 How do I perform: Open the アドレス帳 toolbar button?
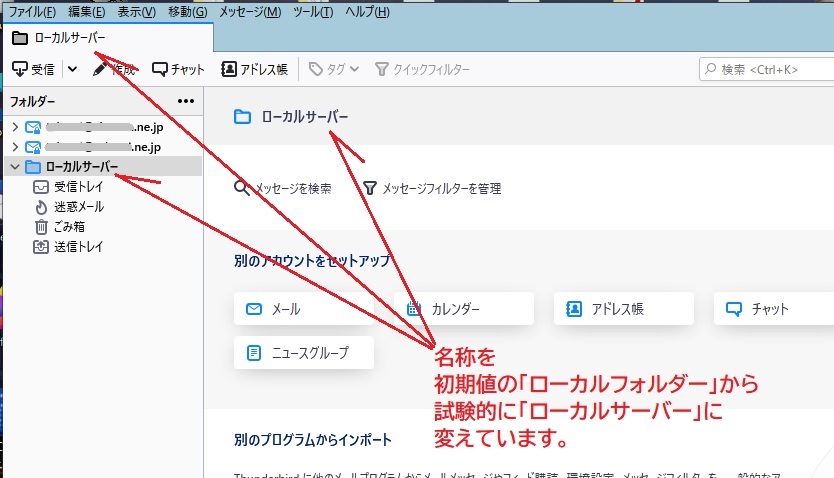254,69
